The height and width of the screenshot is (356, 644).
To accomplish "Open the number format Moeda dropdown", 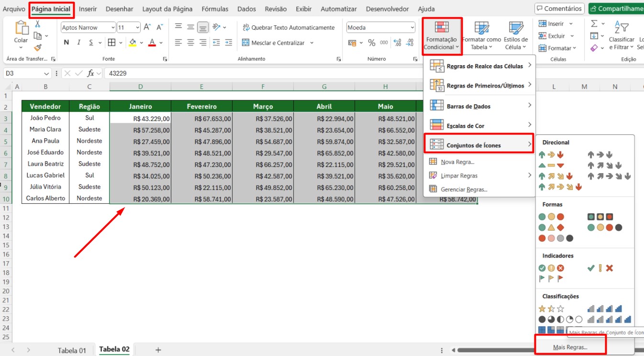I will pyautogui.click(x=412, y=28).
